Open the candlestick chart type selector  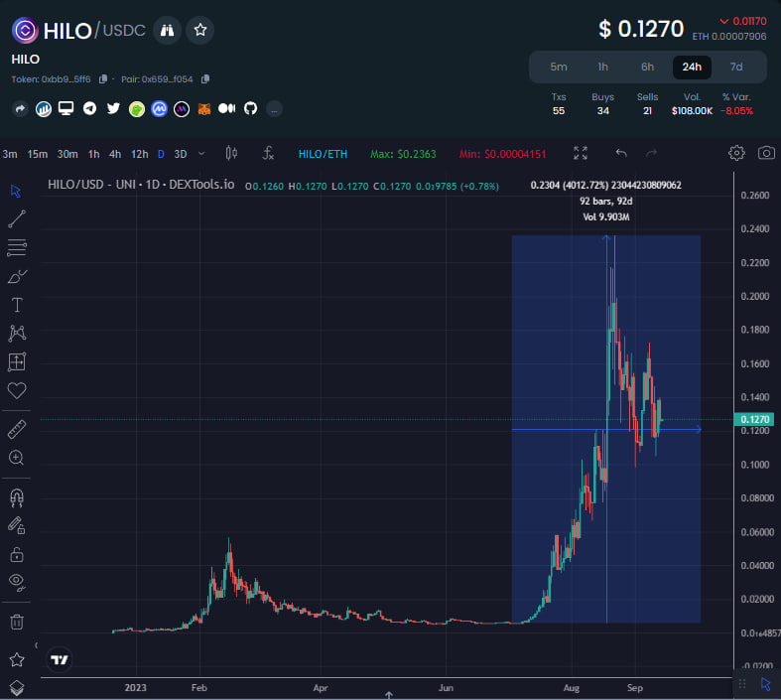point(231,153)
